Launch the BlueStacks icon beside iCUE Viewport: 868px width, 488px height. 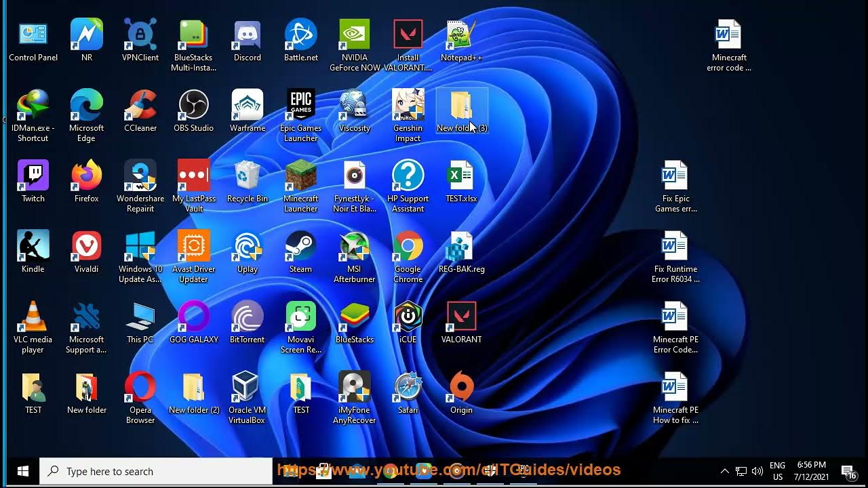pyautogui.click(x=355, y=323)
